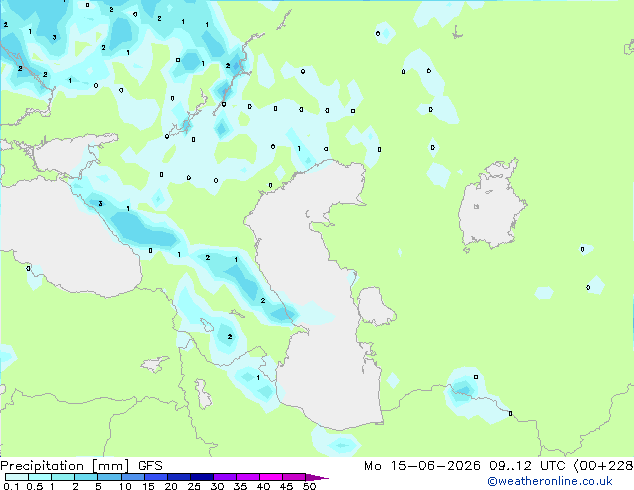Click the 5–10 mm legend swatch

[x=109, y=477]
